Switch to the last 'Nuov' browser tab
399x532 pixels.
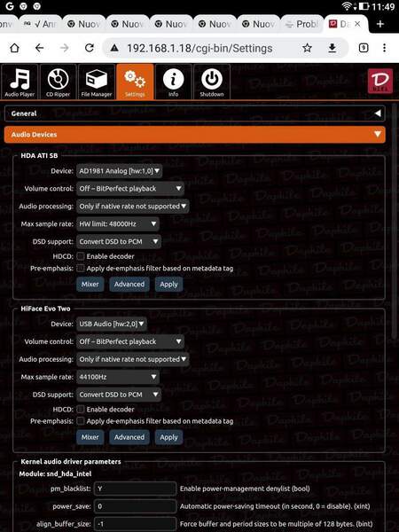pos(259,24)
